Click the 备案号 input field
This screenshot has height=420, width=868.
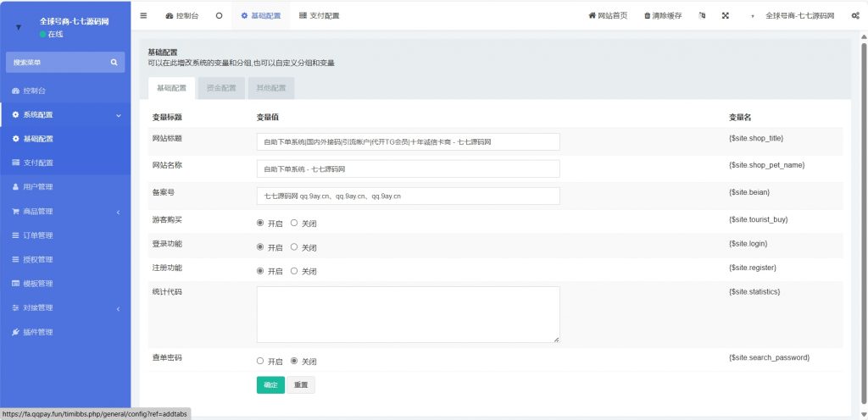tap(408, 196)
